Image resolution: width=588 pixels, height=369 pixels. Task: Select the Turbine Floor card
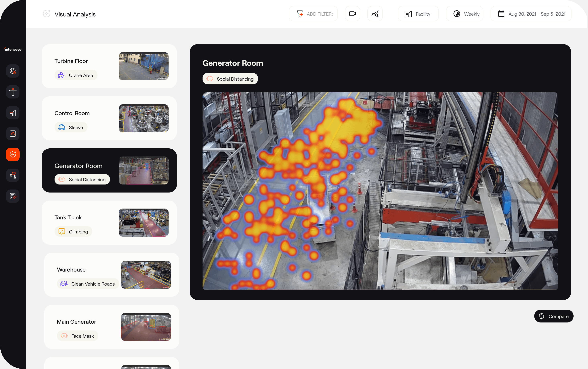(109, 66)
